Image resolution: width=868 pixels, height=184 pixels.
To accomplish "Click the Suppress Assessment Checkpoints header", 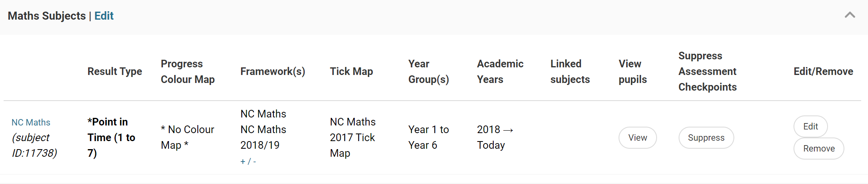I will coord(707,71).
